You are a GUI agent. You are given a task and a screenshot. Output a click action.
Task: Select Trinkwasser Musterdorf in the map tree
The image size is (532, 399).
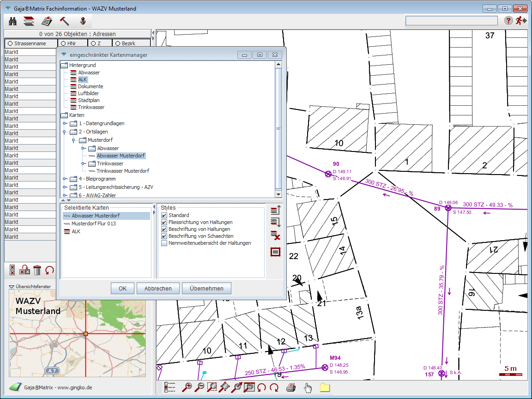pyautogui.click(x=122, y=171)
